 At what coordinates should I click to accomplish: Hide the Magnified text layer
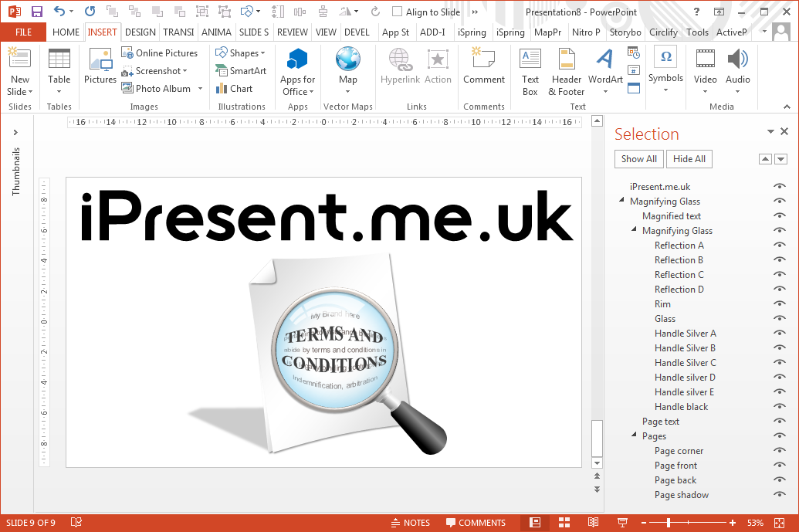pos(779,216)
